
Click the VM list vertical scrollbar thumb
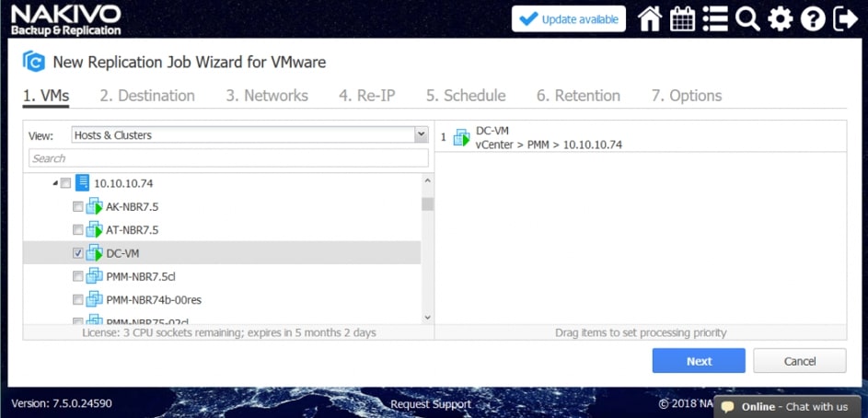(427, 203)
